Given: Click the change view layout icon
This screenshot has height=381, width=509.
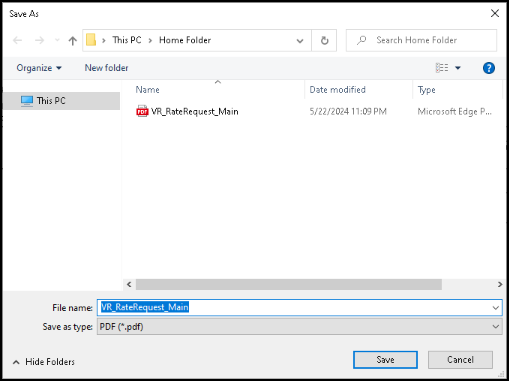Looking at the screenshot, I should click(442, 68).
